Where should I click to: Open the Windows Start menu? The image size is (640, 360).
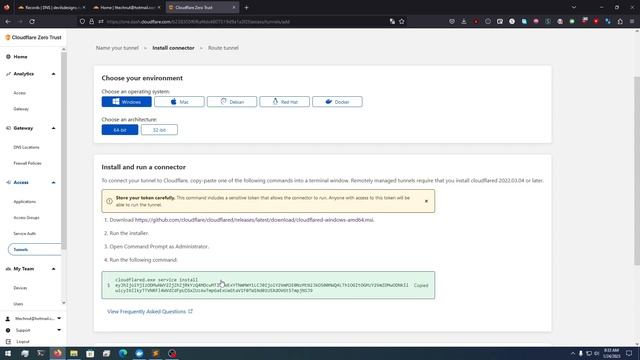click(x=8, y=353)
